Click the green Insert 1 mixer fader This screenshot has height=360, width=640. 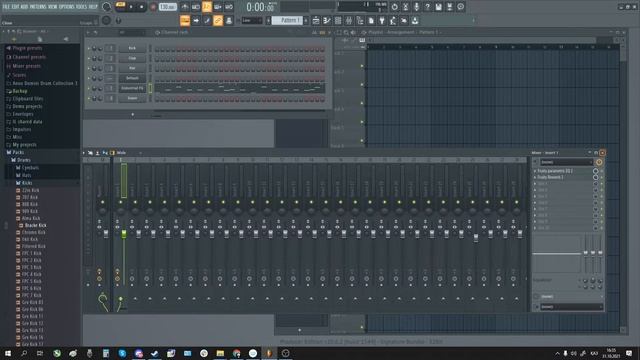(x=124, y=233)
